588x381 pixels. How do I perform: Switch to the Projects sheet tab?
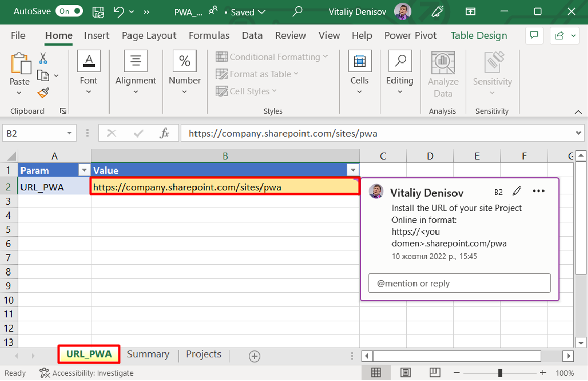(x=203, y=354)
